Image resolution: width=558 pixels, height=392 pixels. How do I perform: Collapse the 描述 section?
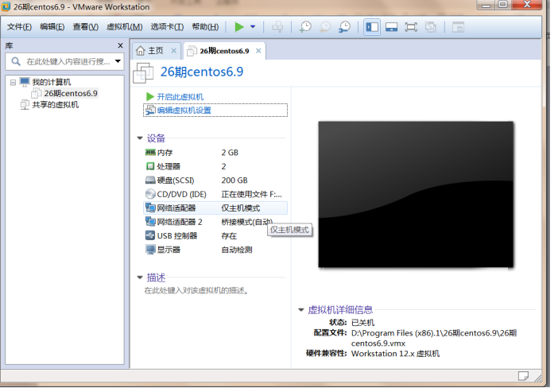(140, 278)
